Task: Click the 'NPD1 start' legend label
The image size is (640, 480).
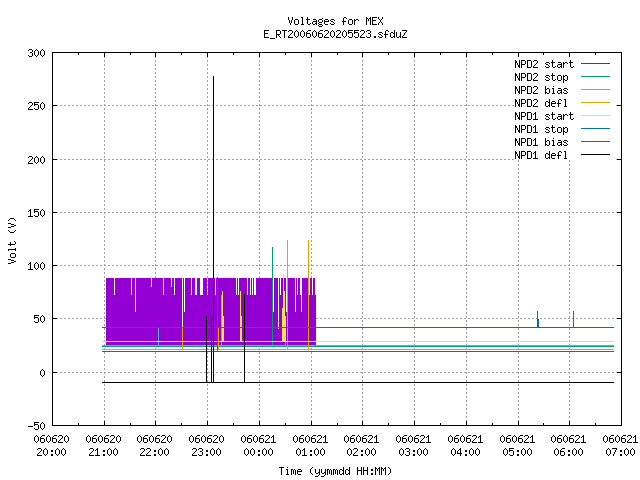Action: 544,116
